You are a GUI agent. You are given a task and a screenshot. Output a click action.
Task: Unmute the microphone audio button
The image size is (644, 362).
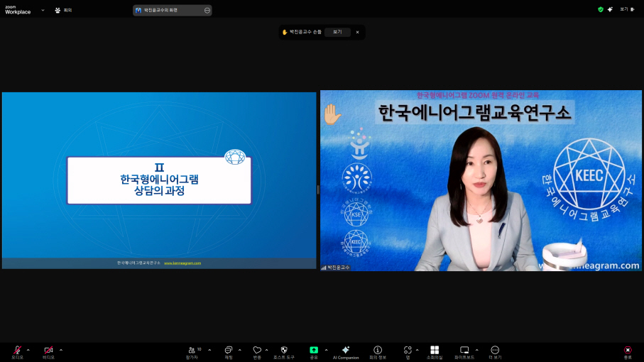17,352
